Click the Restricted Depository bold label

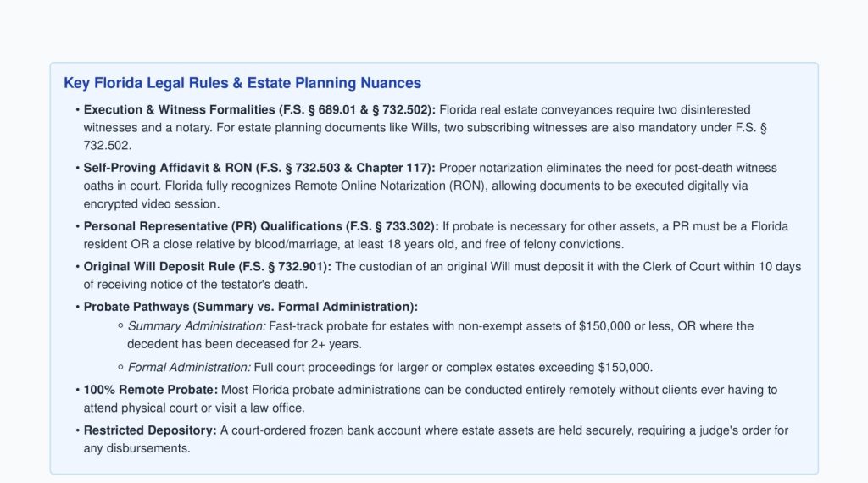pos(150,430)
